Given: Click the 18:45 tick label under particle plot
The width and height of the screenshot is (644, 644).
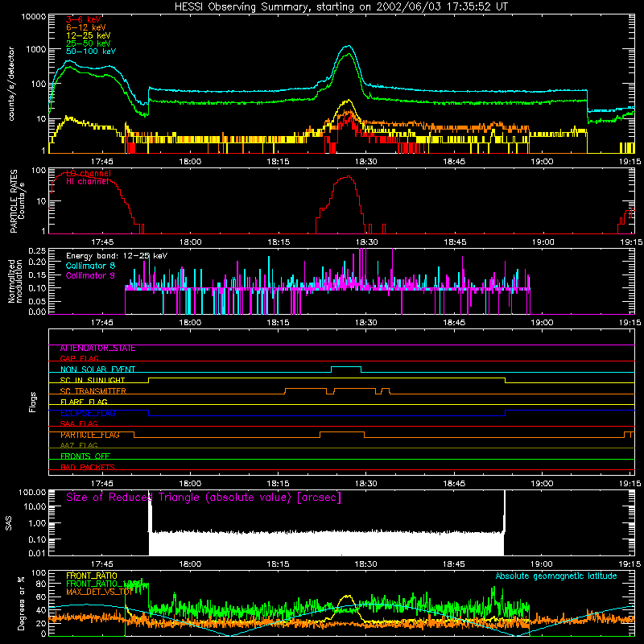Looking at the screenshot, I should coord(454,242).
